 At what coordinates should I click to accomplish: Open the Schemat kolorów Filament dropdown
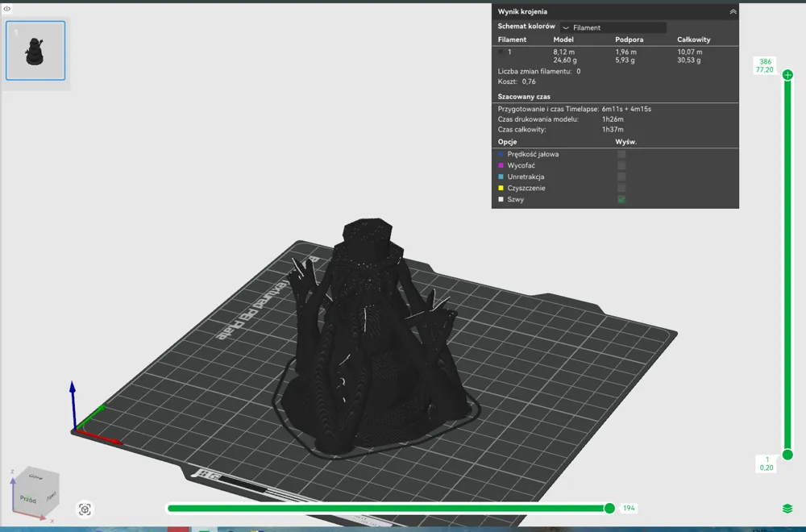pos(613,27)
